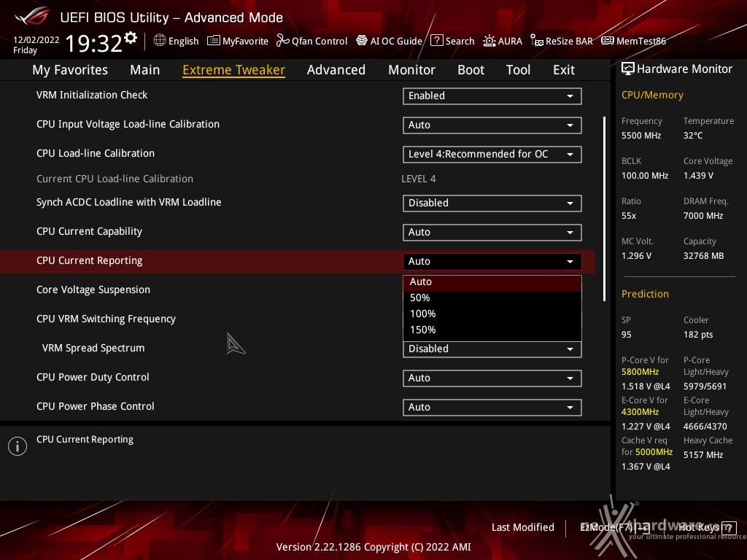
Task: Click the CPU/Memory section heading
Action: click(652, 96)
